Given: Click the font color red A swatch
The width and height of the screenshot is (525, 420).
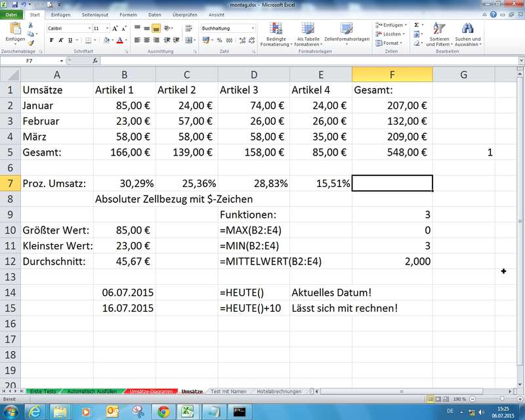Looking at the screenshot, I should point(119,40).
